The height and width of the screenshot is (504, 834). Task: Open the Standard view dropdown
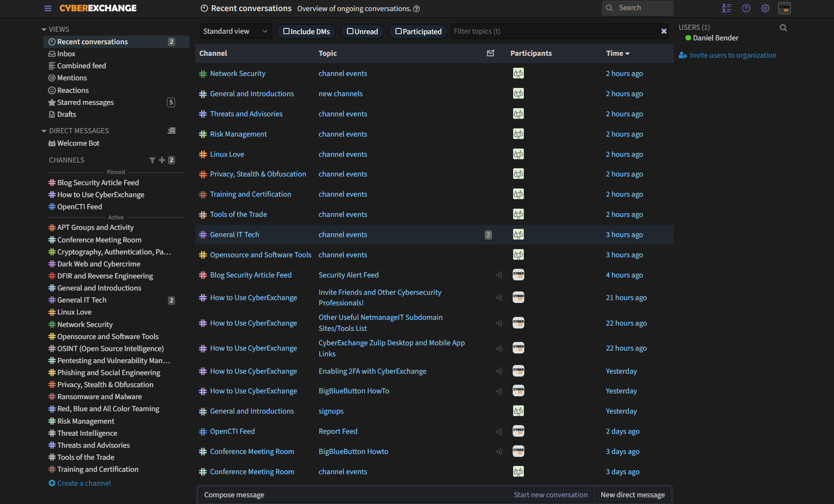click(x=235, y=31)
